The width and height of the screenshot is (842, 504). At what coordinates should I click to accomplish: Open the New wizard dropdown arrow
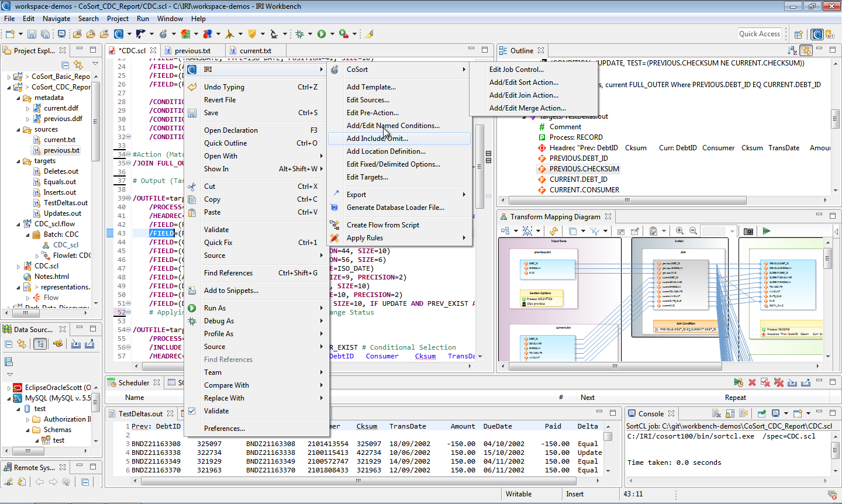click(20, 34)
